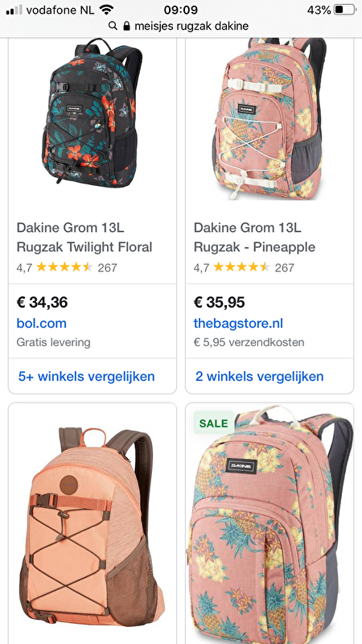Open Twilight Floral backpack image

93,112
